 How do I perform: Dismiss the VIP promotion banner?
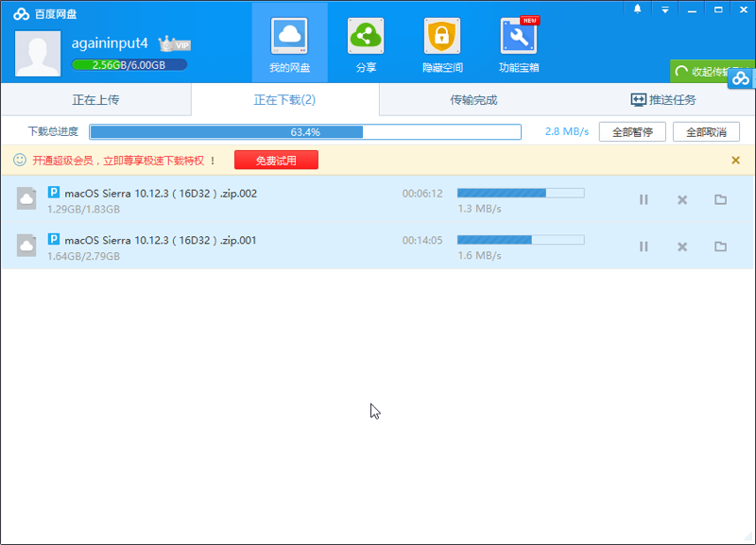click(735, 160)
